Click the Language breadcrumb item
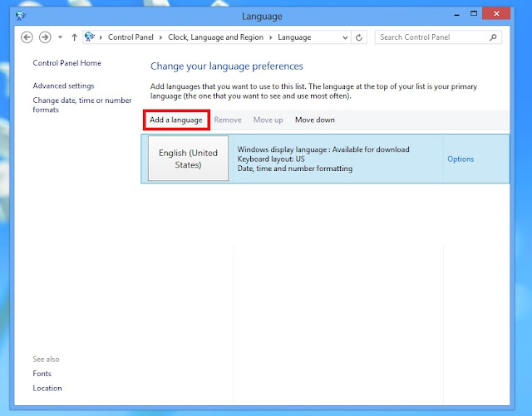 click(294, 37)
